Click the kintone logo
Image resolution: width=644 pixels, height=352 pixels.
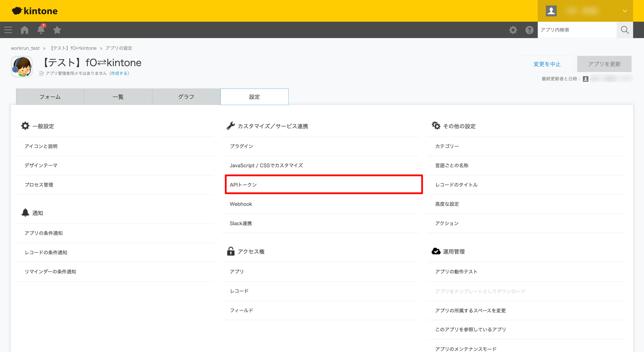(x=35, y=11)
